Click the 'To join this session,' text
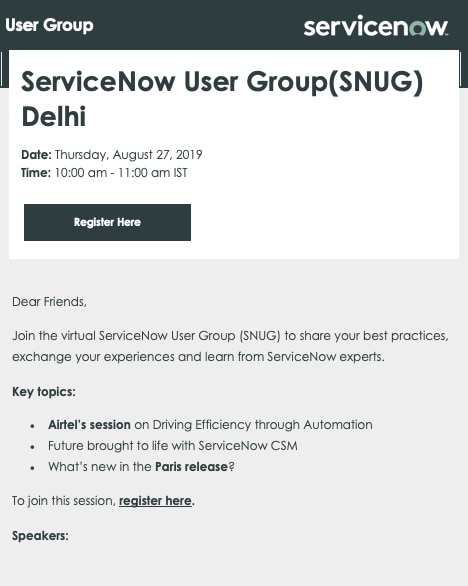This screenshot has height=586, width=468. (x=64, y=501)
